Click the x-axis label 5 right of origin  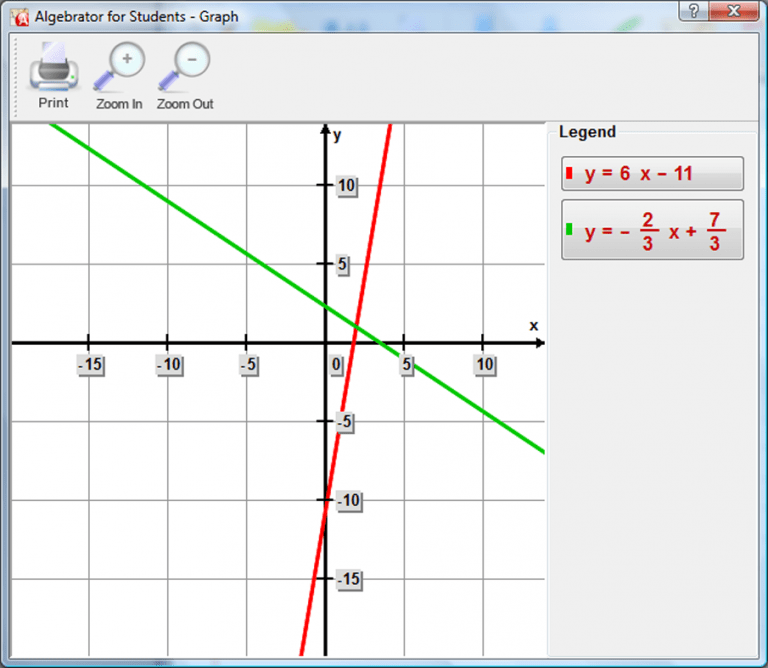coord(407,365)
